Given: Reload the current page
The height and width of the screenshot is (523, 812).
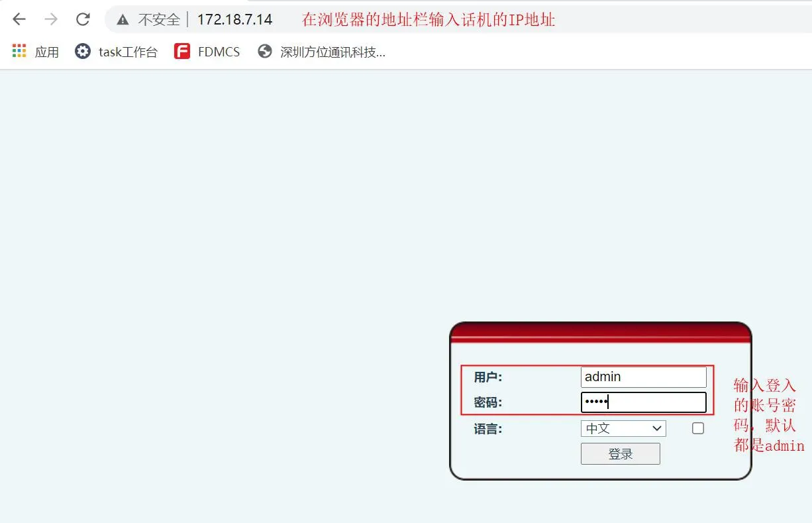Looking at the screenshot, I should click(x=83, y=19).
